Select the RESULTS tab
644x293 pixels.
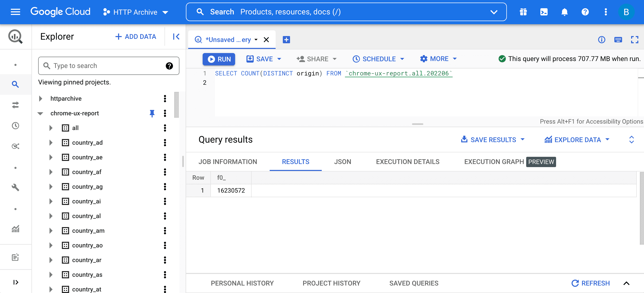point(296,161)
